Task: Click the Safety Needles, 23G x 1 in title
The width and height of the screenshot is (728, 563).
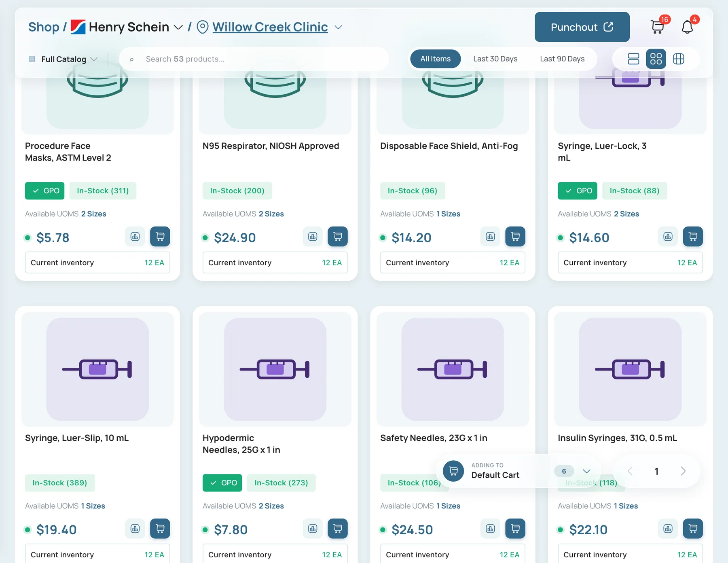Action: click(434, 438)
